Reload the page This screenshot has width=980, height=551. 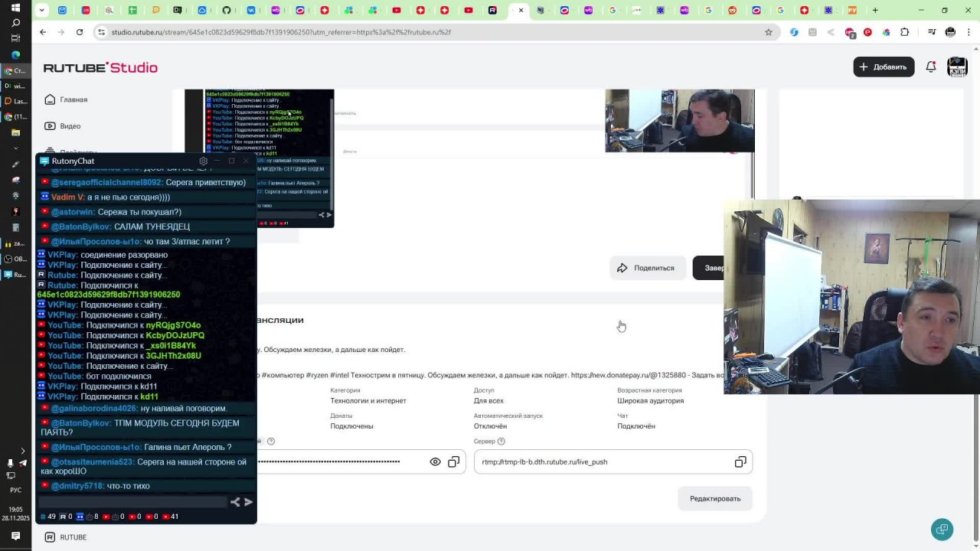[x=80, y=32]
